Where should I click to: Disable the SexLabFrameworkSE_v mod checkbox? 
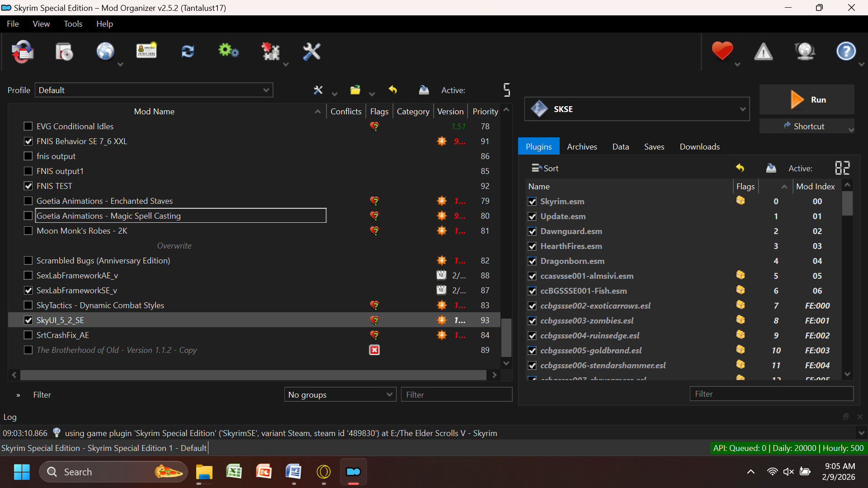(28, 290)
